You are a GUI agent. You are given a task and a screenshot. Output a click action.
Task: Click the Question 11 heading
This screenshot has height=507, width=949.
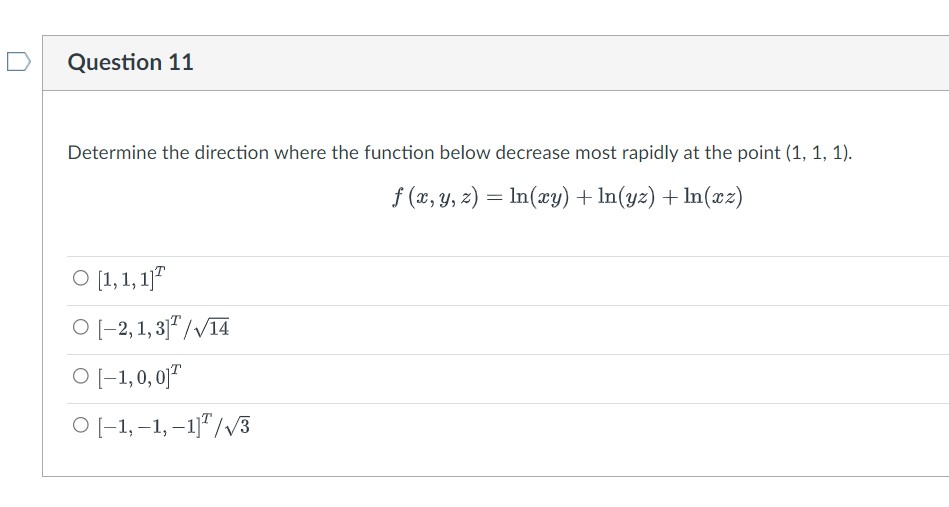(131, 62)
